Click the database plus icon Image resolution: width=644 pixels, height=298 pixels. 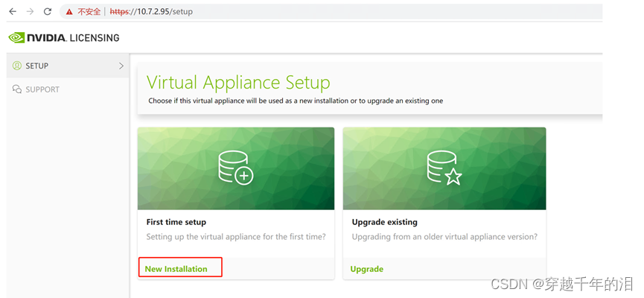(x=236, y=168)
